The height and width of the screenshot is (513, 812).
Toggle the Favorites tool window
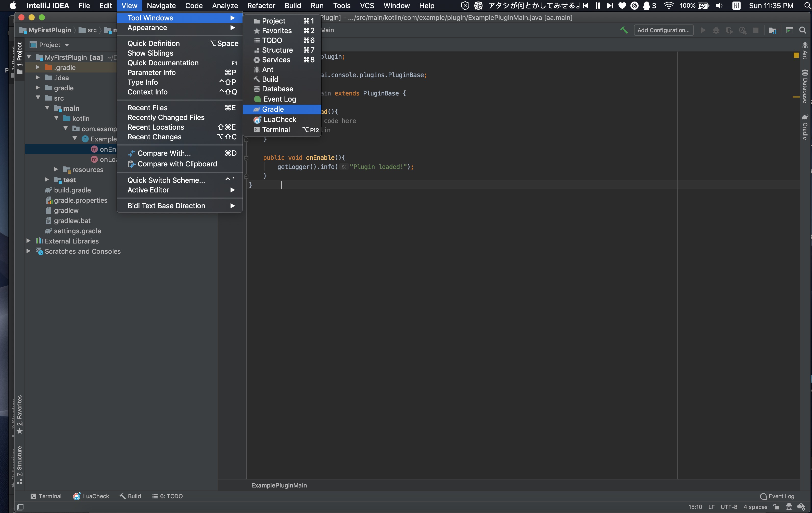coord(276,30)
